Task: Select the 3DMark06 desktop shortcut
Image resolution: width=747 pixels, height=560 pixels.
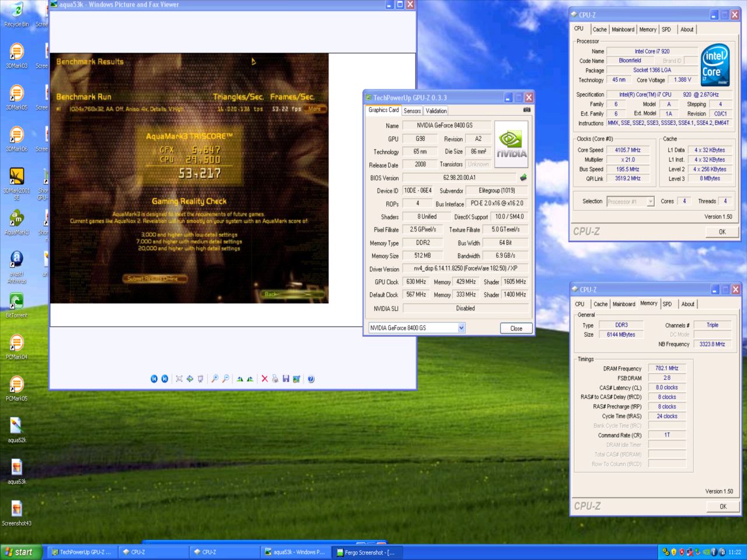Action: [x=17, y=139]
